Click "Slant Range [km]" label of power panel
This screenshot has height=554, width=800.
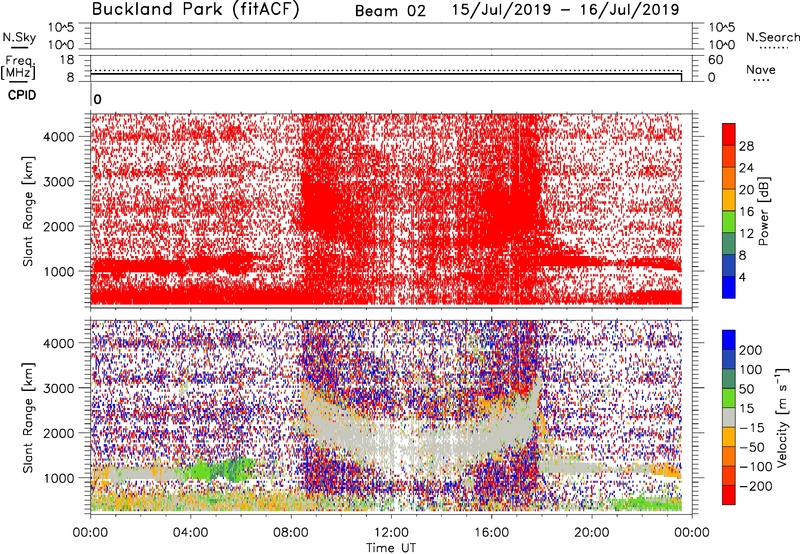click(28, 211)
